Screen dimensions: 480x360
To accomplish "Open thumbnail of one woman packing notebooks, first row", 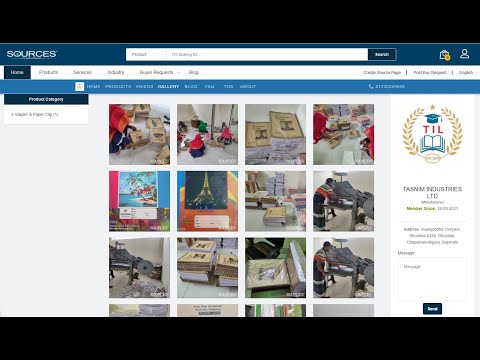I will tap(139, 134).
